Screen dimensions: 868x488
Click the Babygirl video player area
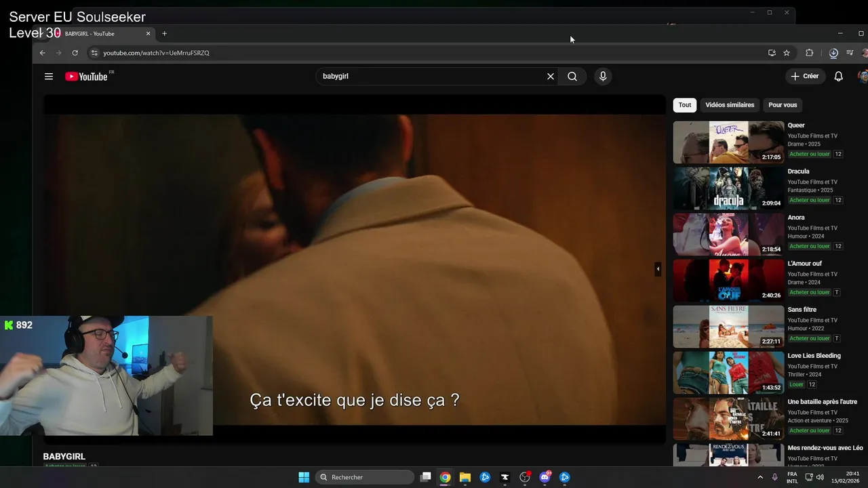point(355,269)
